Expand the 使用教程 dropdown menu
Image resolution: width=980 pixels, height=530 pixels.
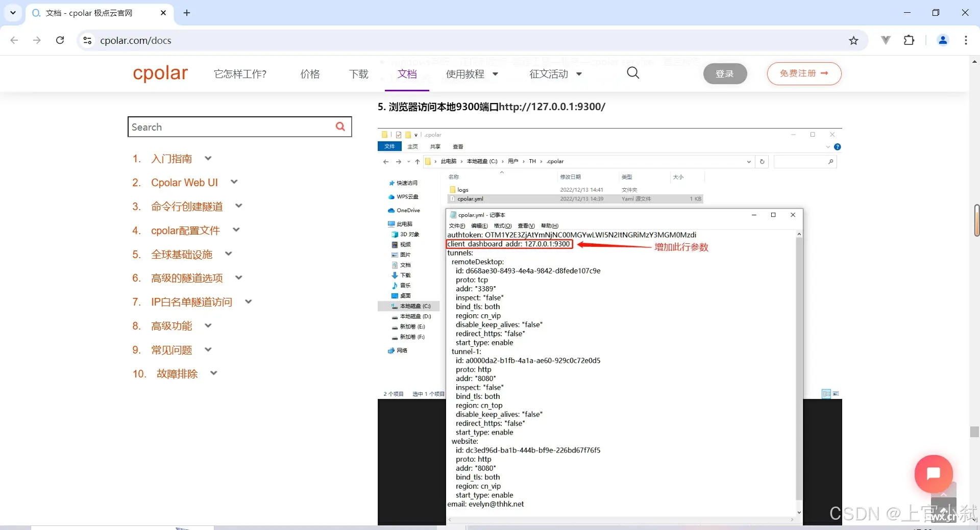point(472,74)
